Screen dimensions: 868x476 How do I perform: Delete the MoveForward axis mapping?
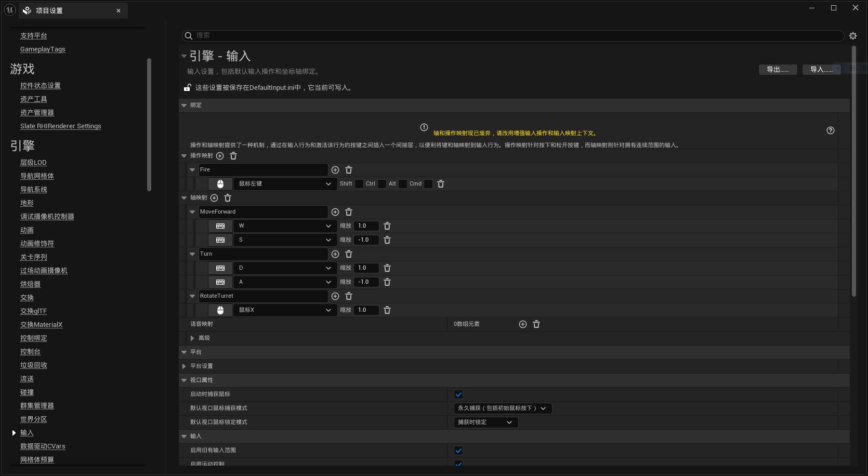click(x=349, y=212)
